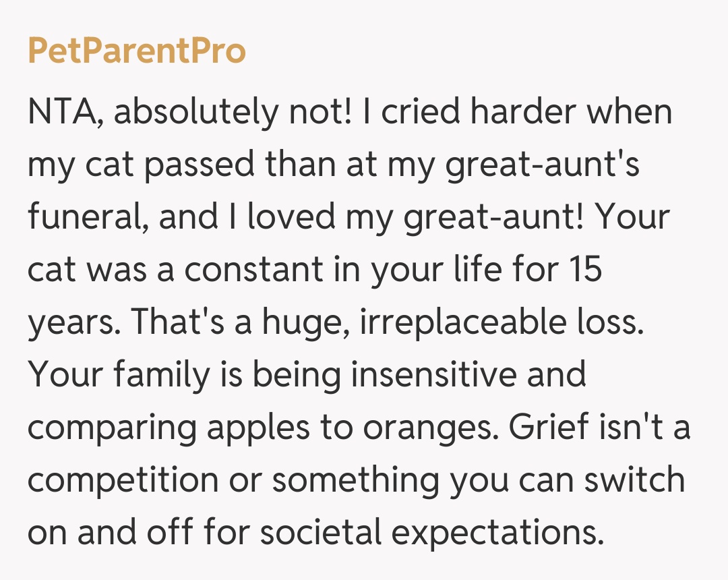Click the word "passed" in the comment

coord(200,165)
